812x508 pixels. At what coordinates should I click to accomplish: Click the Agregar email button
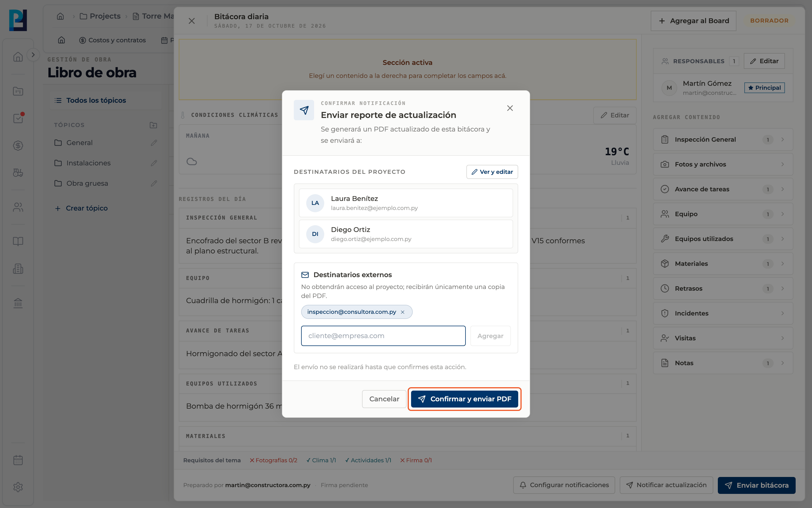coord(490,336)
